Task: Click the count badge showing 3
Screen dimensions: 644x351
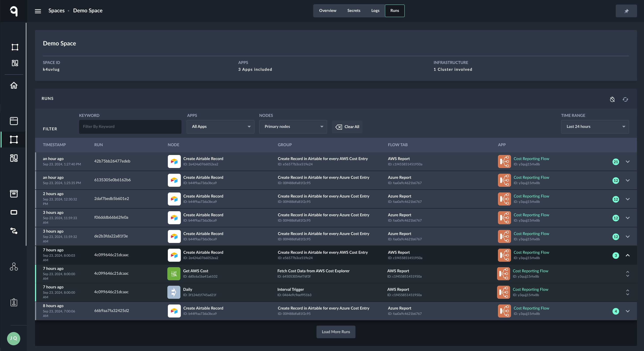Action: coord(616,256)
